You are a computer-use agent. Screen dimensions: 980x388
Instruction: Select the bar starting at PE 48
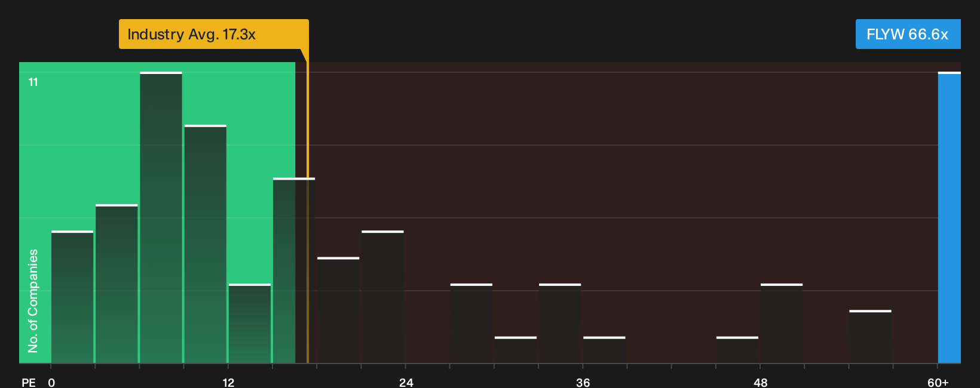point(782,323)
